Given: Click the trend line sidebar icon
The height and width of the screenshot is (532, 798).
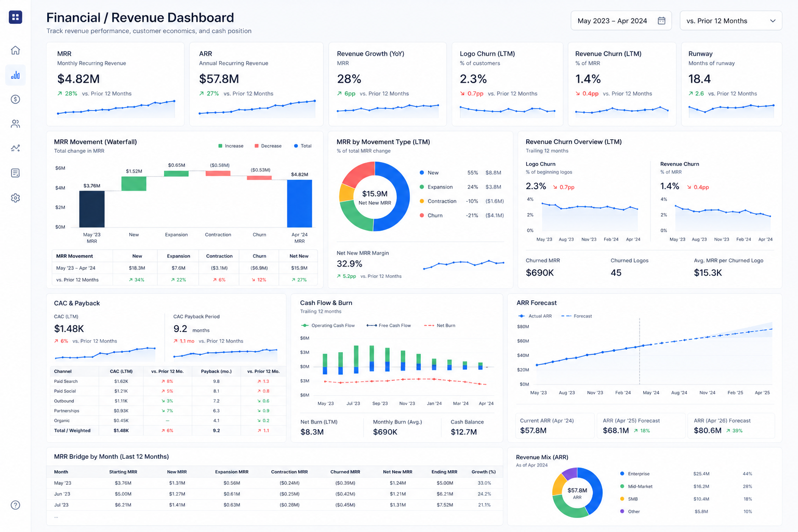Looking at the screenshot, I should [x=16, y=148].
